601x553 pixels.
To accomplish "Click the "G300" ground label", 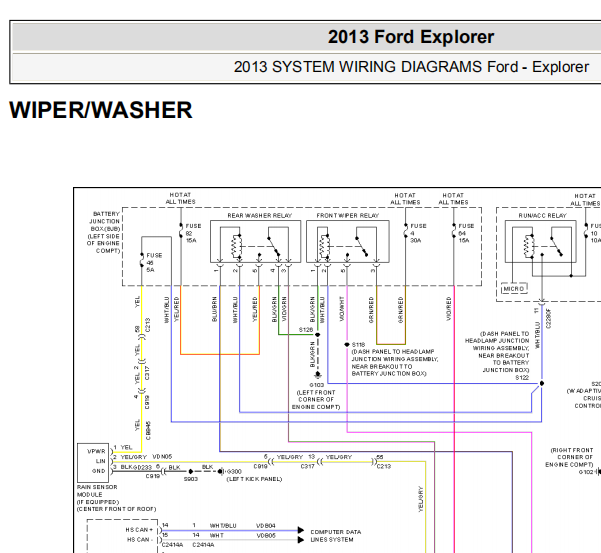I will point(234,471).
